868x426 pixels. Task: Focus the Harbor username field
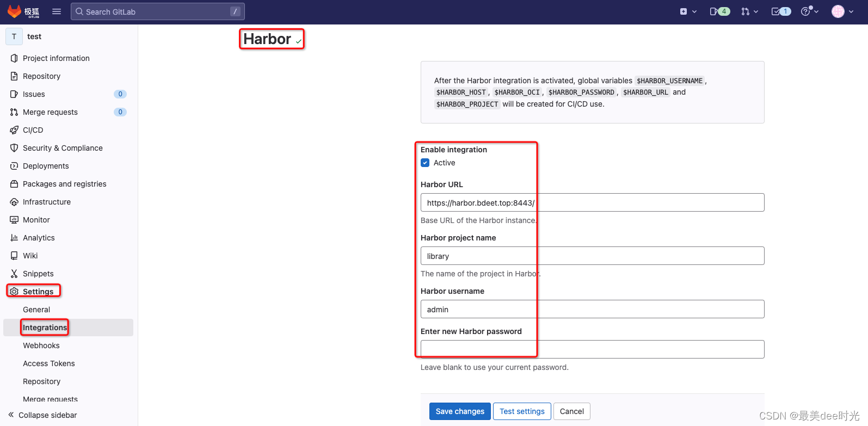[592, 309]
